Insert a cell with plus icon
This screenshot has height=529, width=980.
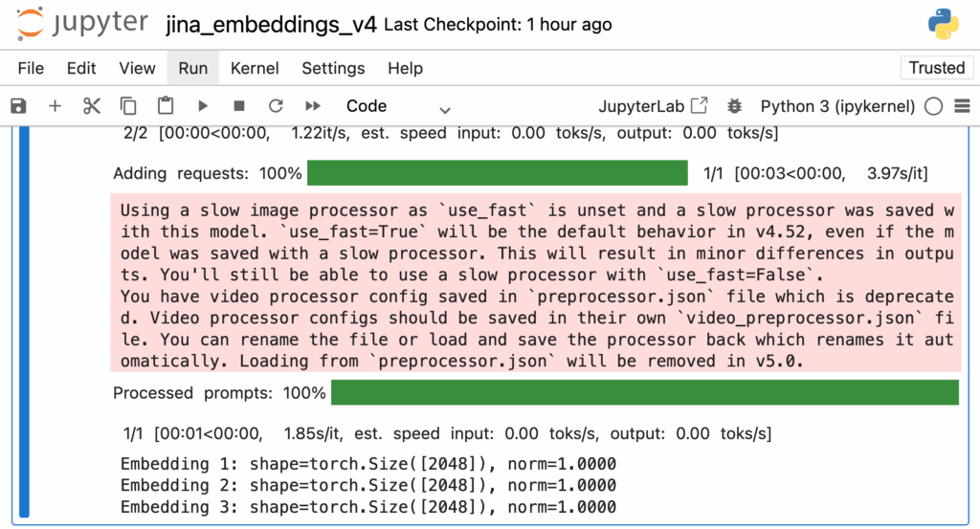pyautogui.click(x=55, y=106)
